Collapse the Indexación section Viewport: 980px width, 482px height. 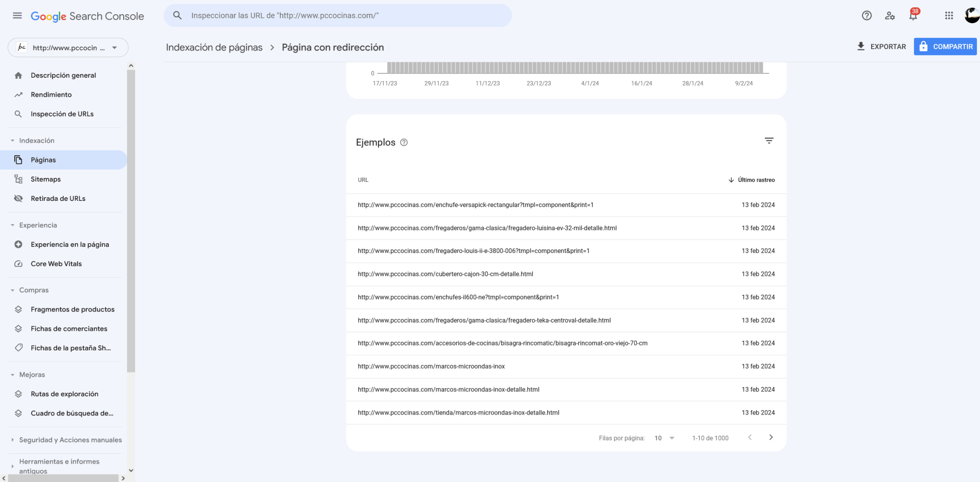(12, 141)
